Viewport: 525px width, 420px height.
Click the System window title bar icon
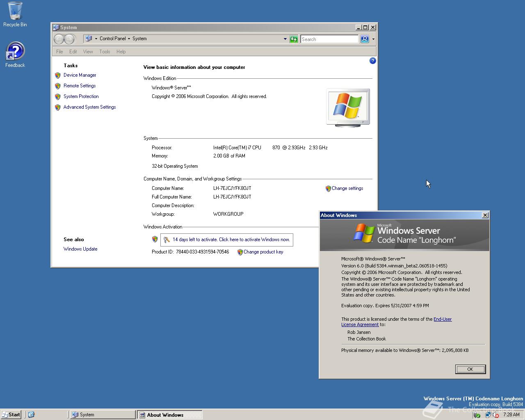click(x=56, y=27)
